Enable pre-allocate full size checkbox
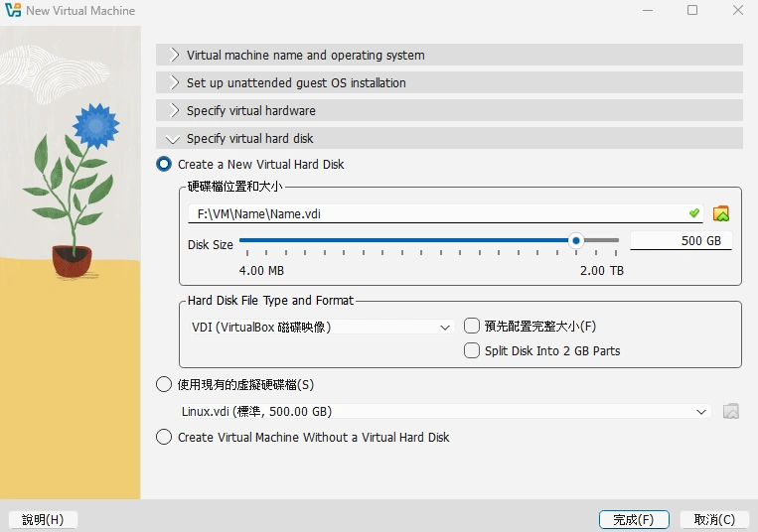Viewport: 758px width, 532px height. coord(473,326)
